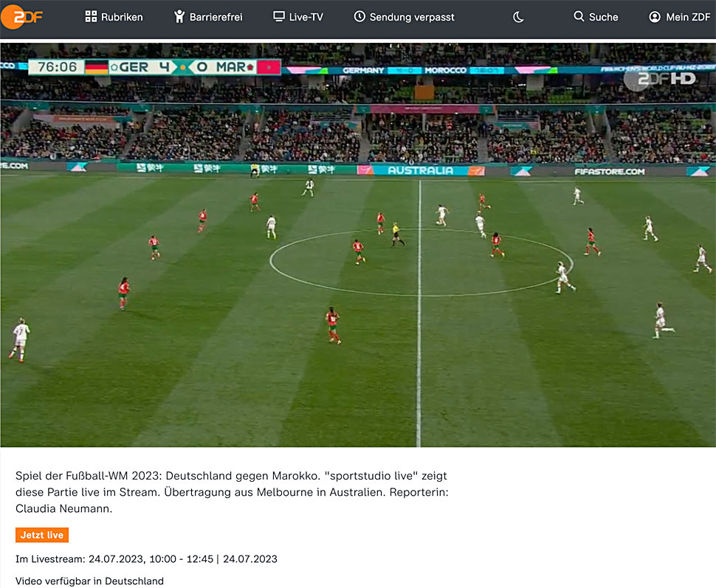Click the match description text paragraph
This screenshot has height=588, width=716.
(x=232, y=492)
